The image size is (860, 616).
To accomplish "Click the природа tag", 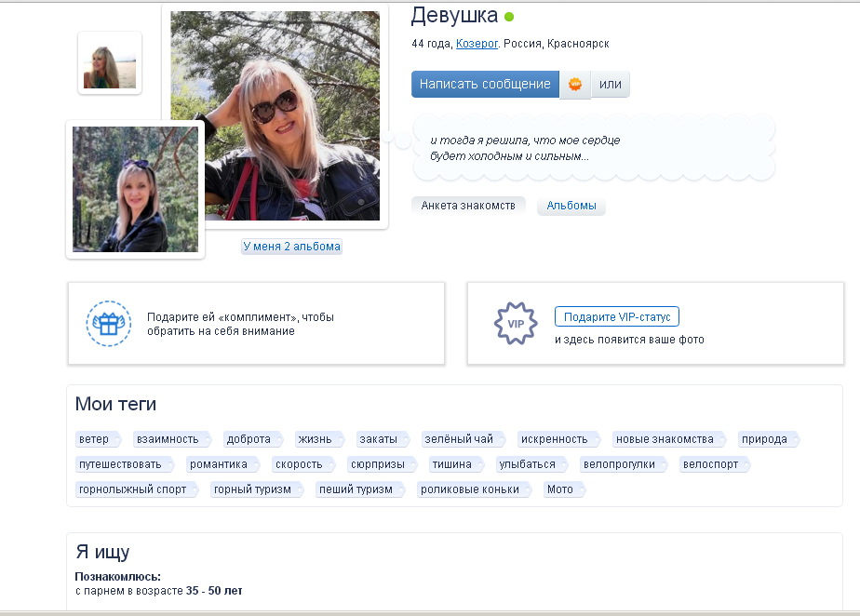I will (x=768, y=439).
